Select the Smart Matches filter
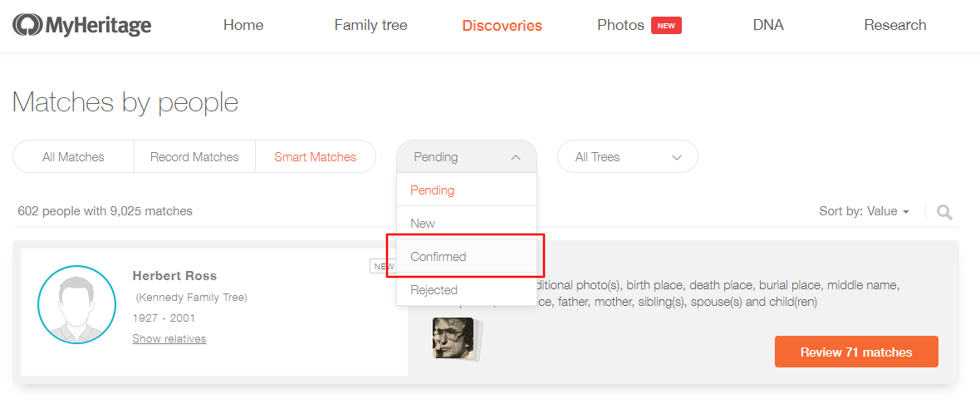The height and width of the screenshot is (404, 980). (315, 156)
